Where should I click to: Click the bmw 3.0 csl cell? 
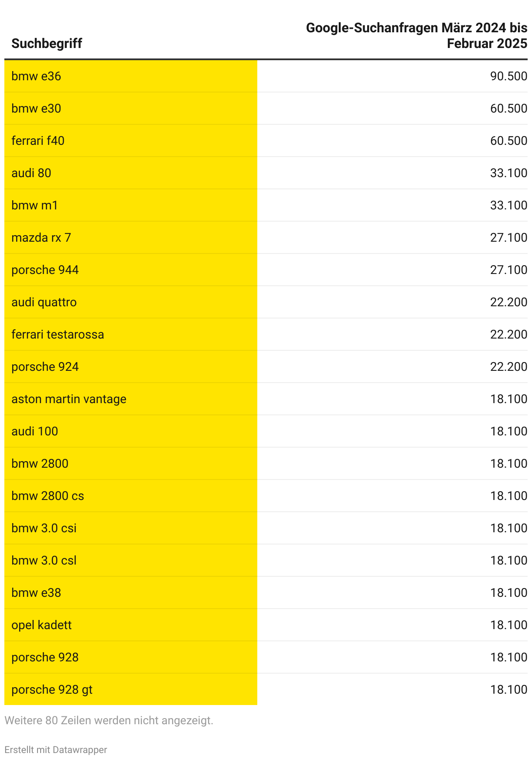(x=131, y=561)
